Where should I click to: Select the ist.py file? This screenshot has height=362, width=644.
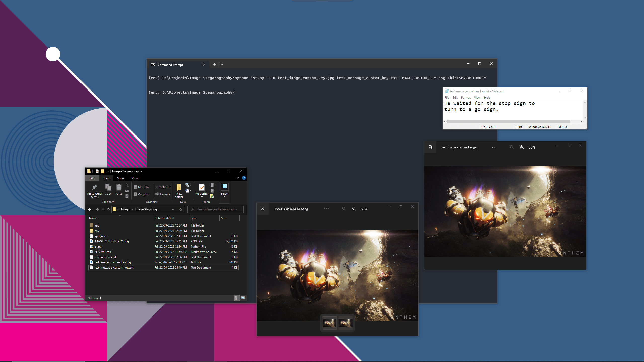pos(164,247)
